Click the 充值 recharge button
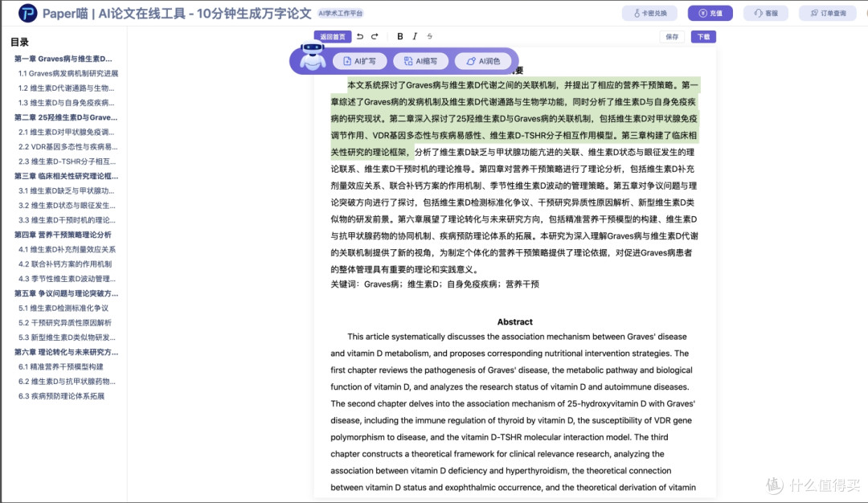The height and width of the screenshot is (503, 868). tap(710, 14)
